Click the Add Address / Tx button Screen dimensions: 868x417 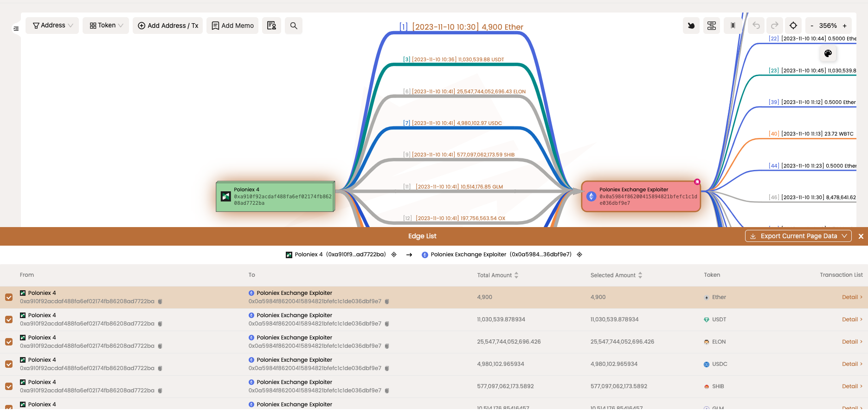click(168, 26)
